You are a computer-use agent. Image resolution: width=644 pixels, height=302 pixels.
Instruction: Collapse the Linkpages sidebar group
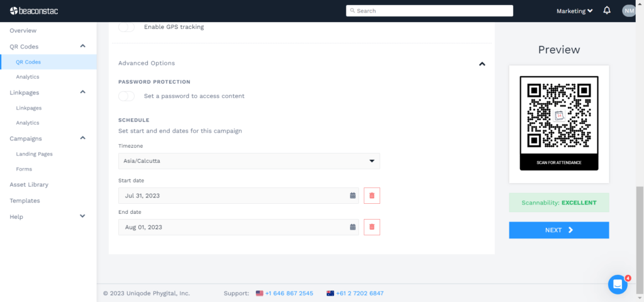[82, 92]
